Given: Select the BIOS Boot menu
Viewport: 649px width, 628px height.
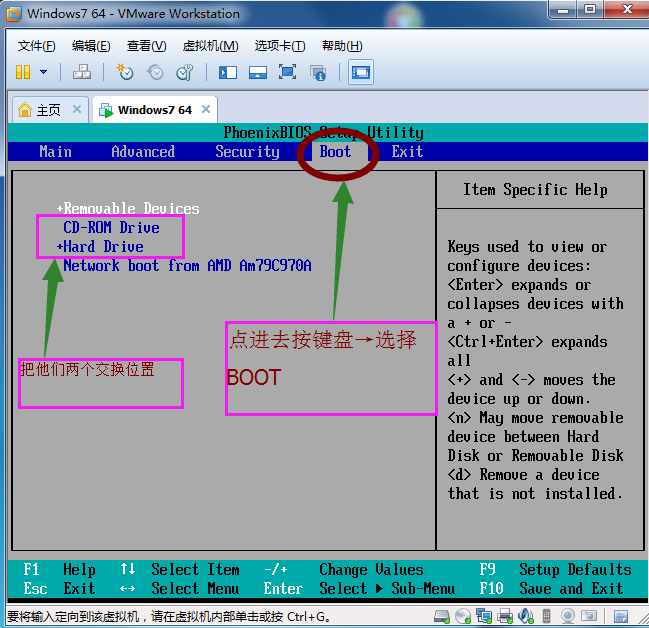Looking at the screenshot, I should (335, 152).
